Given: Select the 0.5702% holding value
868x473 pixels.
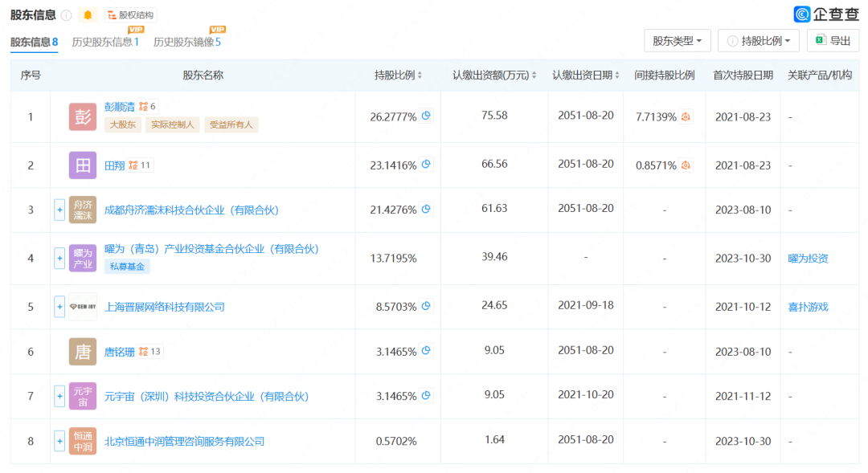Looking at the screenshot, I should point(396,441).
